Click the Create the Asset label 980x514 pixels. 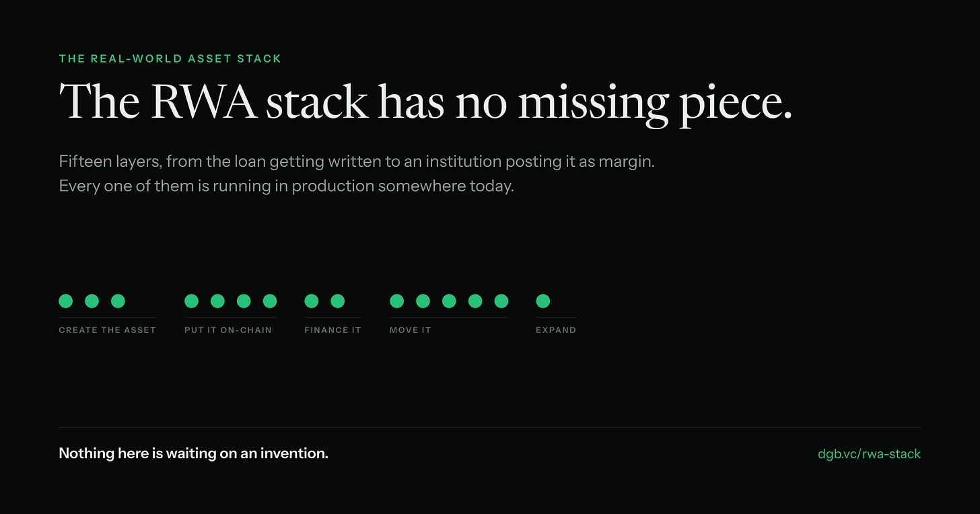coord(108,330)
